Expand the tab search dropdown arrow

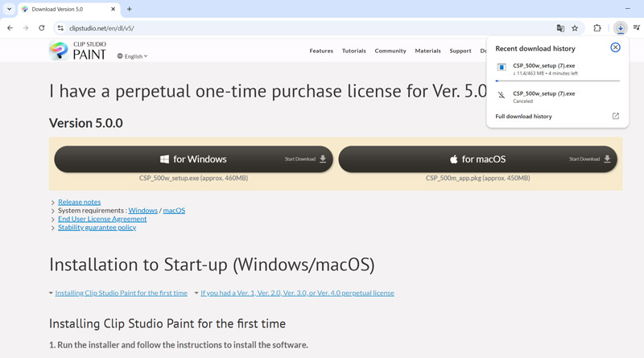(x=9, y=9)
